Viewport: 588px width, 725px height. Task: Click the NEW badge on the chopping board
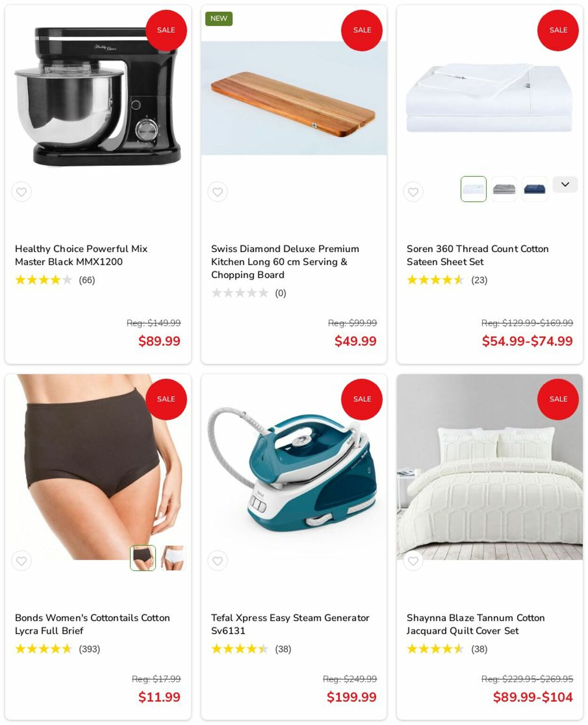pos(219,18)
